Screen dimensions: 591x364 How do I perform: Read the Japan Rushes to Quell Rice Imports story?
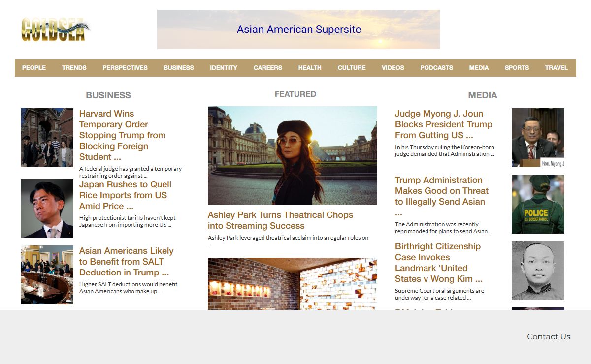point(126,195)
